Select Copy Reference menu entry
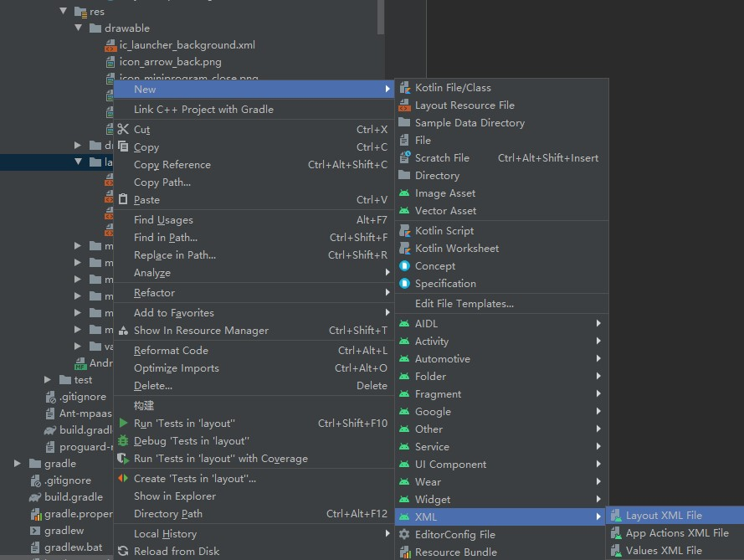Image resolution: width=744 pixels, height=560 pixels. coord(254,165)
